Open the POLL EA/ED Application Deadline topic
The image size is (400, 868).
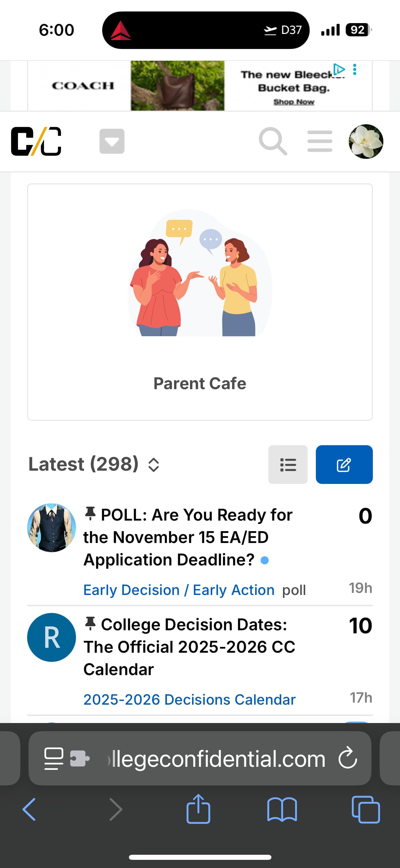tap(188, 537)
